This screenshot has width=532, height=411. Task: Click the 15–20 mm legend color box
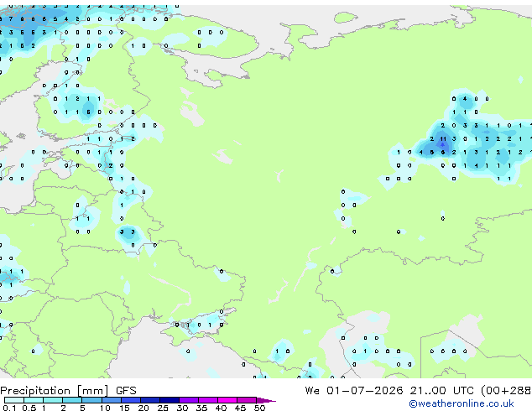[x=130, y=400]
